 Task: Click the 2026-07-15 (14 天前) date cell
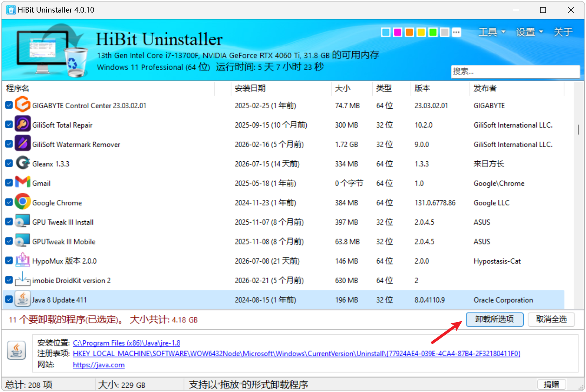(x=267, y=164)
